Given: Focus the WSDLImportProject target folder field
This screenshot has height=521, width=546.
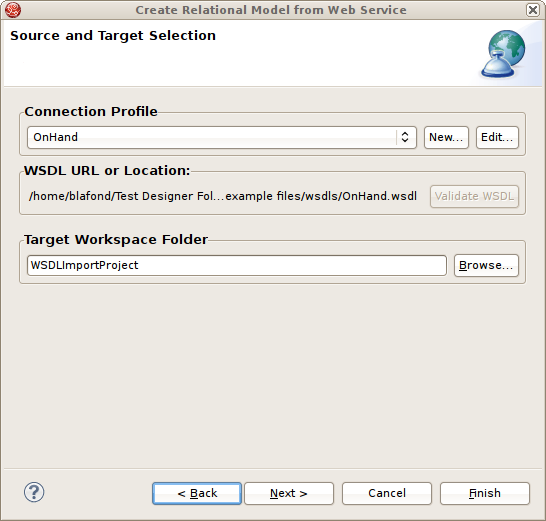Looking at the screenshot, I should 237,265.
